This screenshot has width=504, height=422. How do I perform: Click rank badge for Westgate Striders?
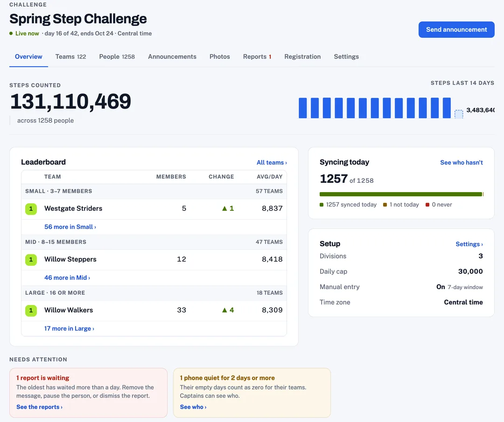pyautogui.click(x=31, y=209)
